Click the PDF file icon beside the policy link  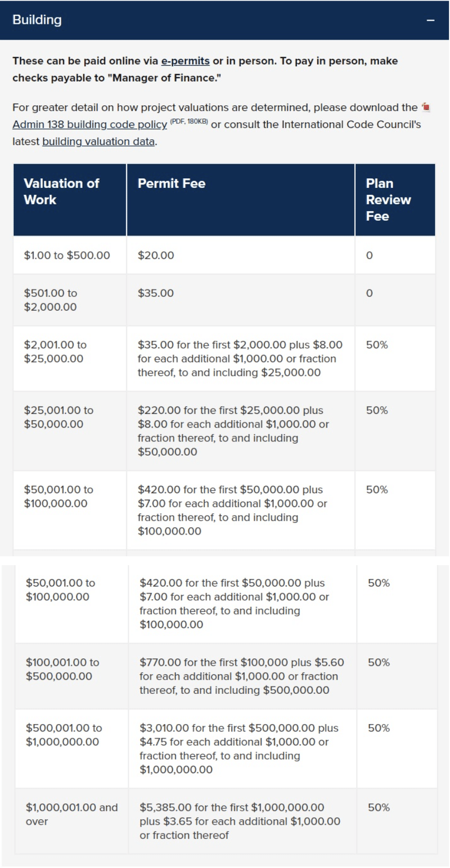[428, 107]
